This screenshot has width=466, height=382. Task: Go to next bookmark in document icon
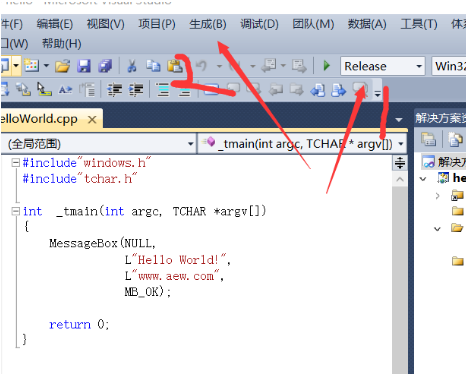click(339, 90)
